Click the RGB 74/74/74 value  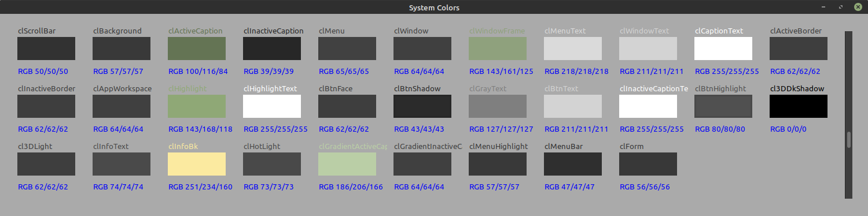coord(119,187)
